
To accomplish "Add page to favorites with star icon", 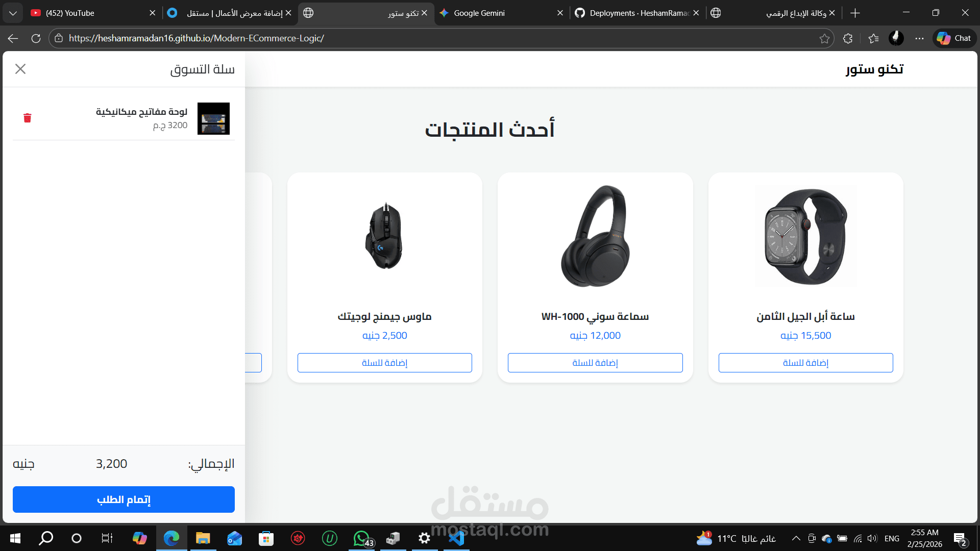I will click(x=824, y=38).
